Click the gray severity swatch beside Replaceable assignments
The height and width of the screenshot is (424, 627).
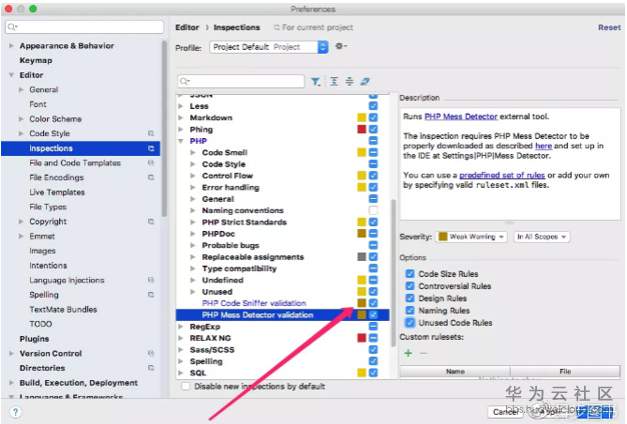361,257
